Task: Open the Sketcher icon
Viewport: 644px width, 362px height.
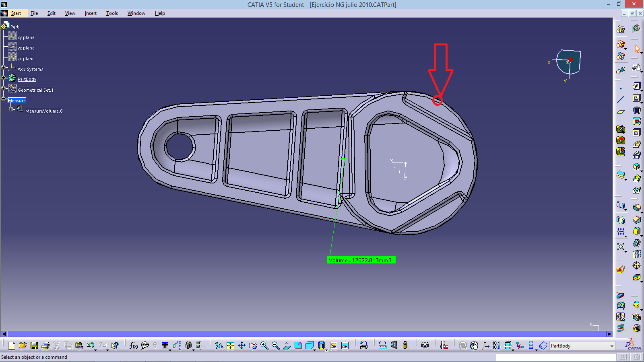Action: (x=636, y=67)
